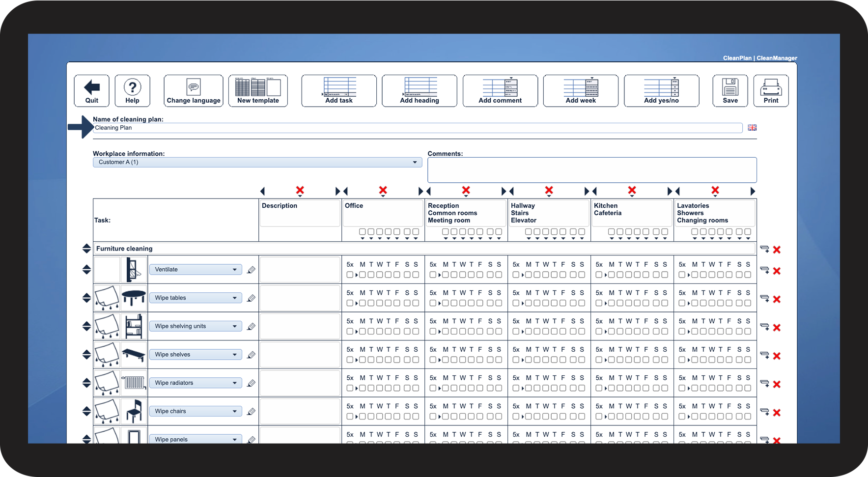868x477 pixels.
Task: Click the Name of cleaning plan field
Action: click(x=418, y=128)
